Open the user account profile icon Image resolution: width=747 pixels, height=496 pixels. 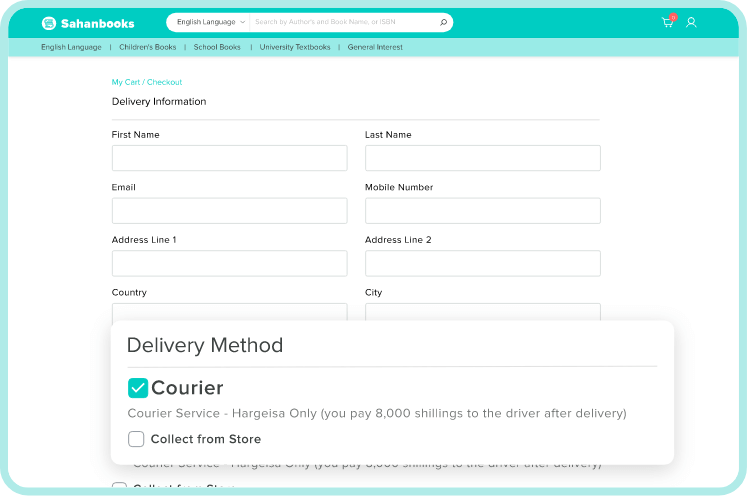click(691, 22)
